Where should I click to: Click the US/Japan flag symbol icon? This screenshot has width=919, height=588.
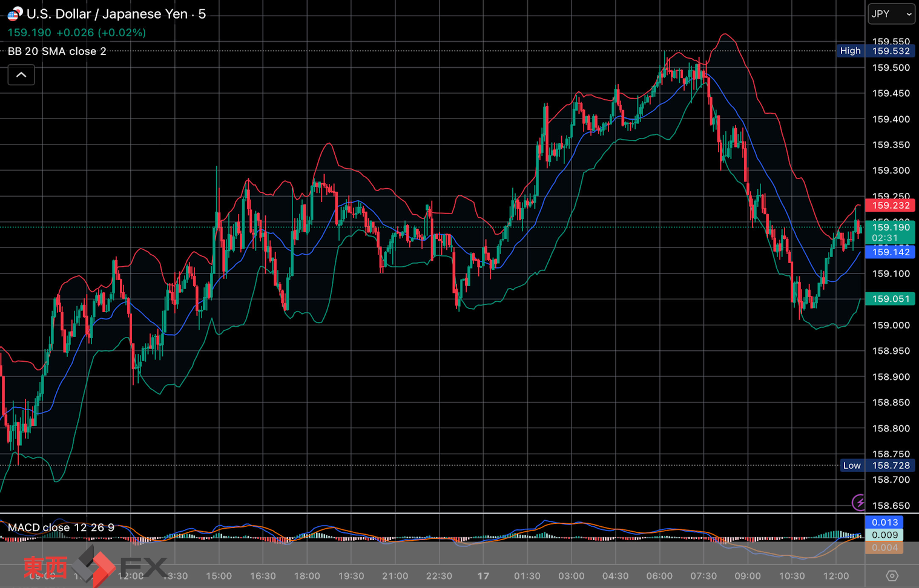pyautogui.click(x=15, y=14)
